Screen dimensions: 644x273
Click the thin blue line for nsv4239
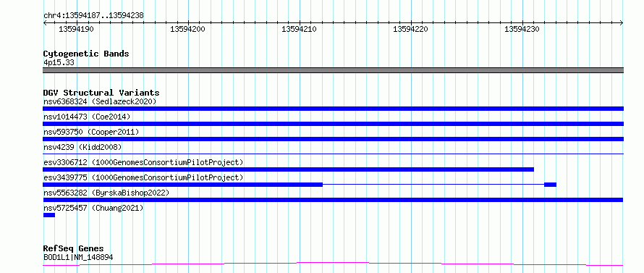tap(334, 154)
